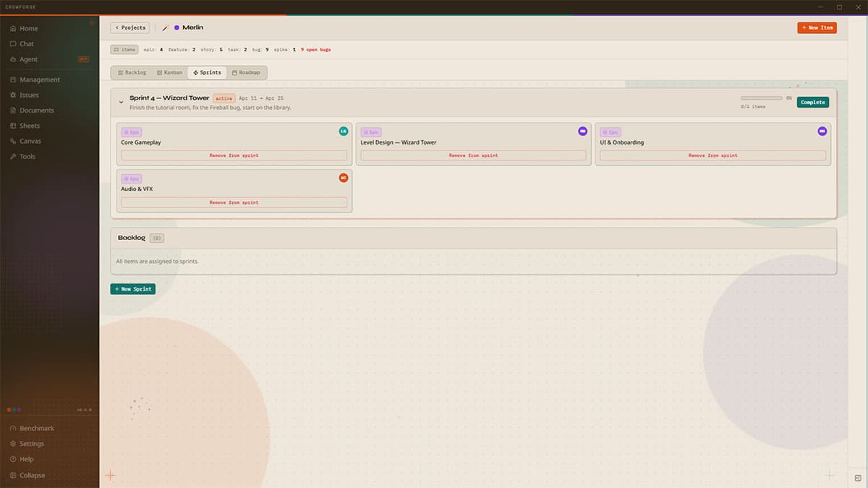
Task: Click the Settings gear icon
Action: click(13, 444)
